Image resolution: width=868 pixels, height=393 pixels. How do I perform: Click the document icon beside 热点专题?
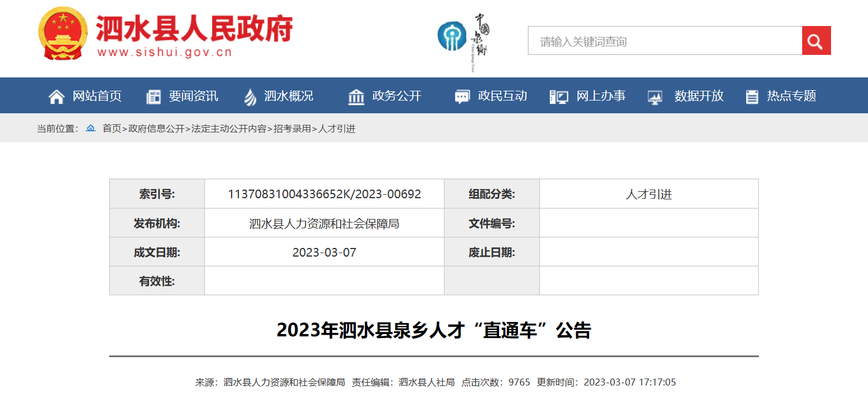coord(751,97)
